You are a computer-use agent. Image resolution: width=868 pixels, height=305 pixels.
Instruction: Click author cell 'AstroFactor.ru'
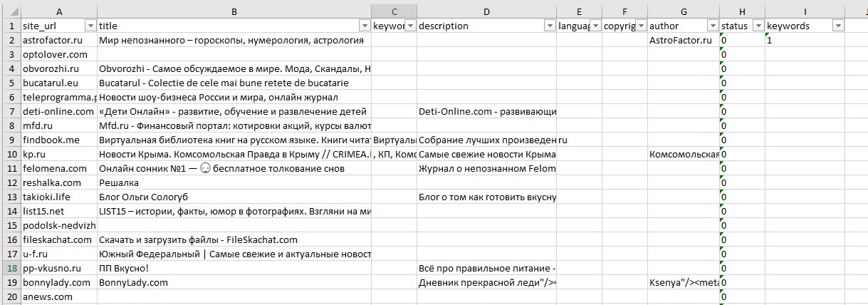click(683, 40)
